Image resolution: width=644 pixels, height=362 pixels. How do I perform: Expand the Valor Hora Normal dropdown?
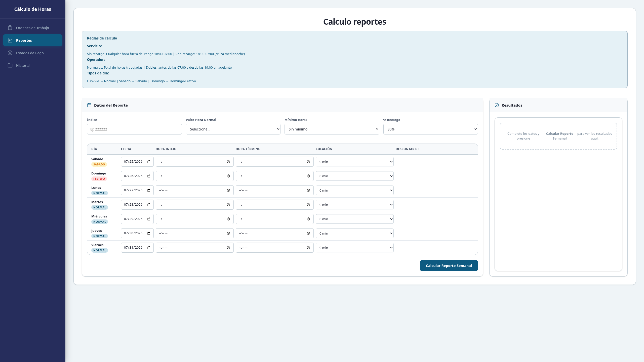[x=233, y=129]
